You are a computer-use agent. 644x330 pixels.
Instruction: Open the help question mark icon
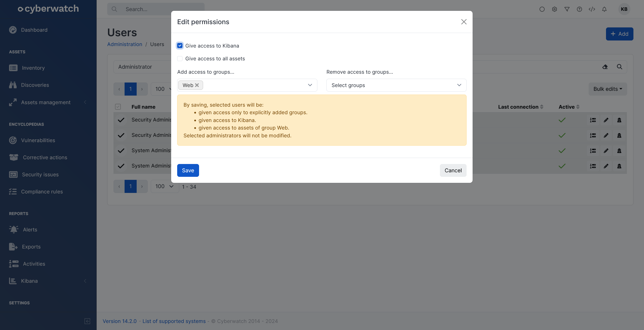coord(579,9)
